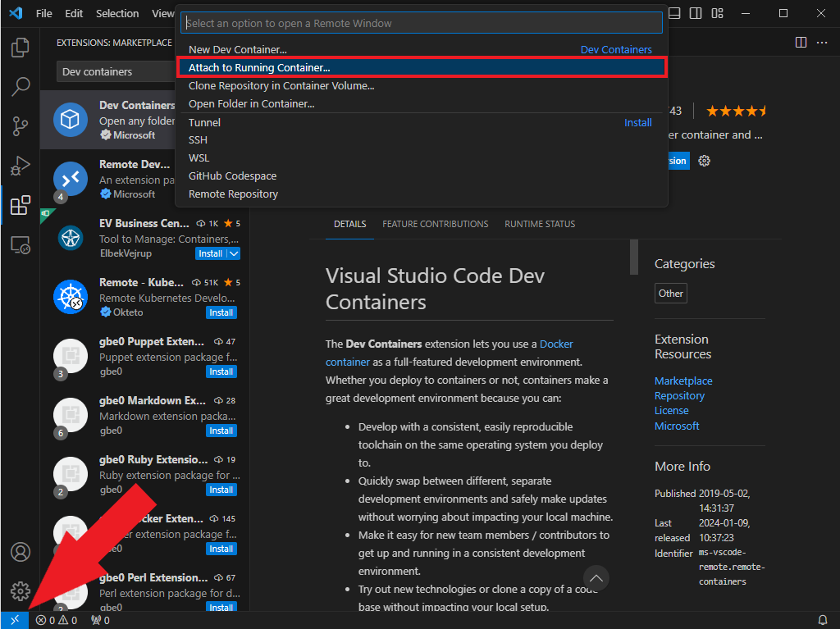Install the gbe0 Markdown Extension
This screenshot has height=629, width=840.
tap(221, 431)
